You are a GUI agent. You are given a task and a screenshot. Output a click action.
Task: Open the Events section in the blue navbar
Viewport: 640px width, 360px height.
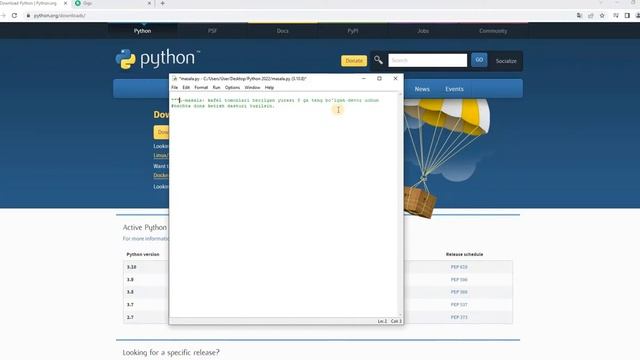[x=454, y=89]
